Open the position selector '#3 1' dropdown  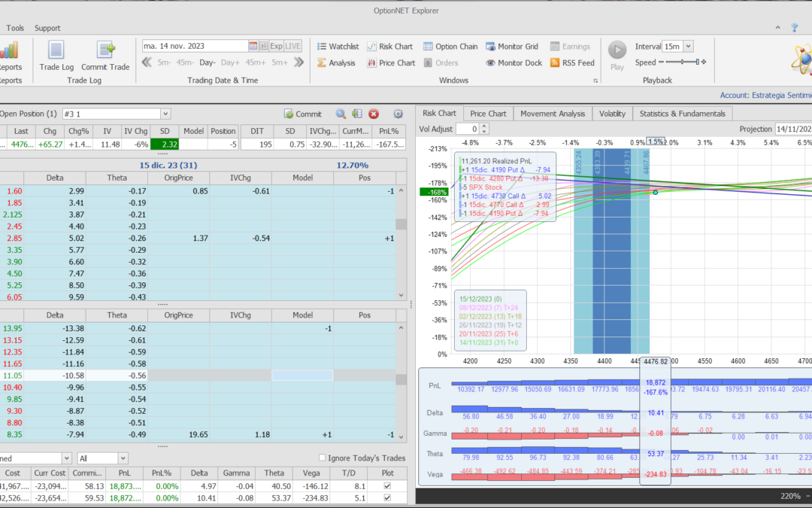(x=165, y=114)
